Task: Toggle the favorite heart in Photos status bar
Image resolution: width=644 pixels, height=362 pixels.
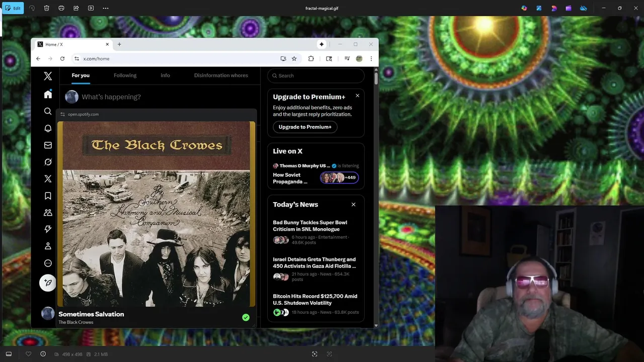Action: [28, 354]
